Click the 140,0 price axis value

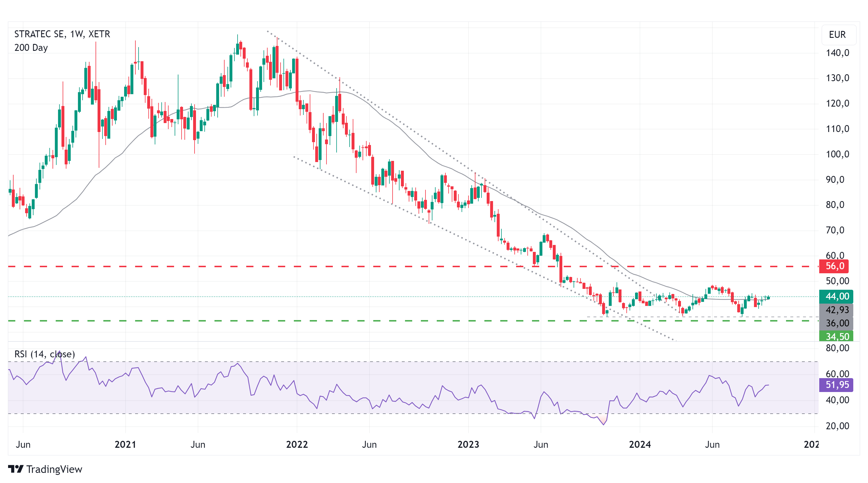point(837,53)
